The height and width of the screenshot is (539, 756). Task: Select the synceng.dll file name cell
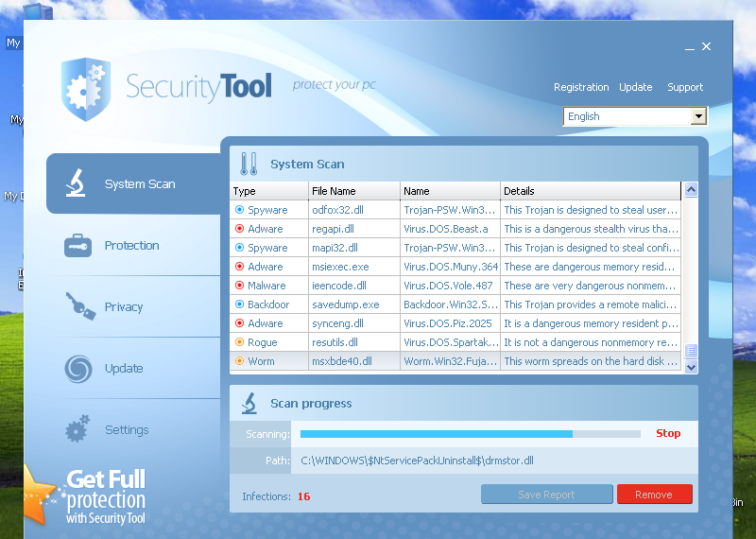pyautogui.click(x=354, y=323)
